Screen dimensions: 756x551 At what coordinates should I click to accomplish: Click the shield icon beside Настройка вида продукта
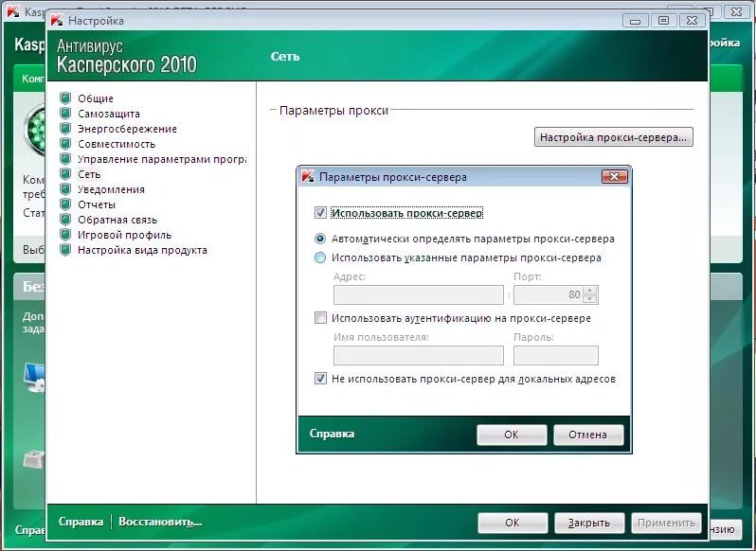coord(65,250)
